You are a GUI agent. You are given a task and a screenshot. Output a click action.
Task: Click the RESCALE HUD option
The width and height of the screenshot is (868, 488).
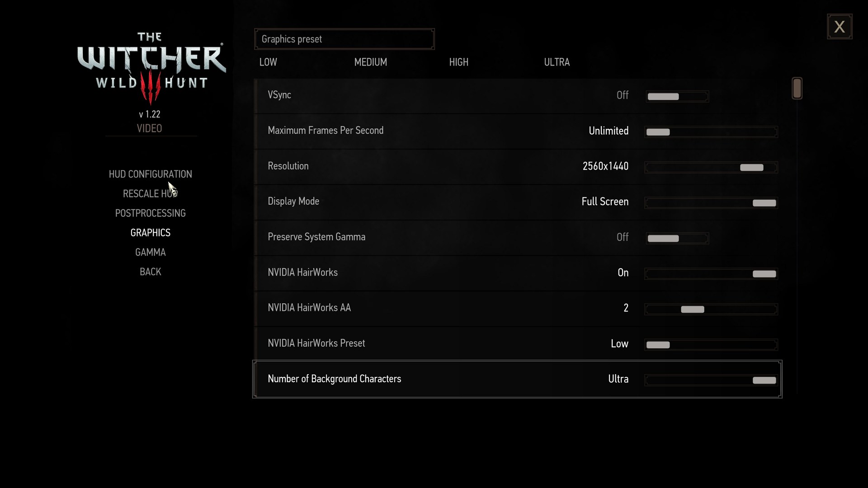pos(151,193)
